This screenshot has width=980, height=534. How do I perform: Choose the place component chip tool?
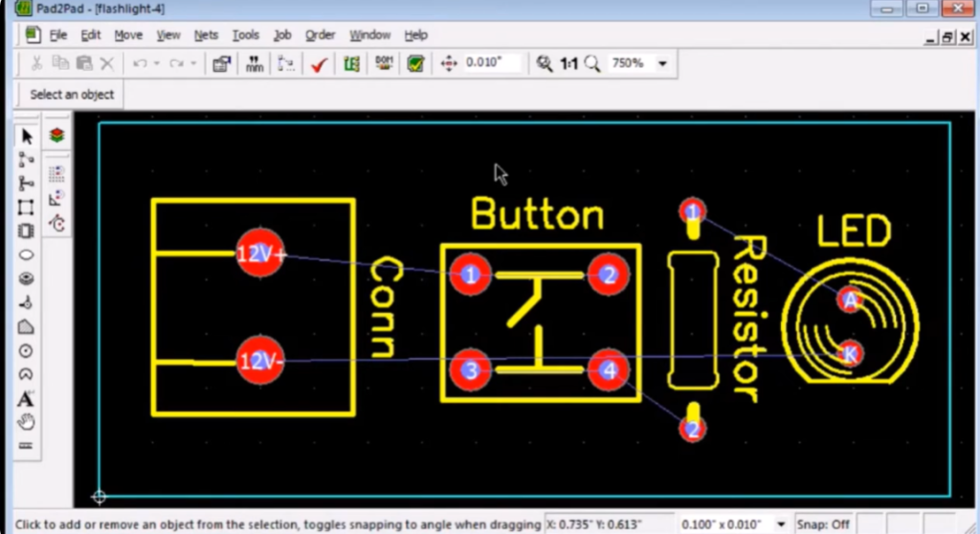(x=26, y=231)
